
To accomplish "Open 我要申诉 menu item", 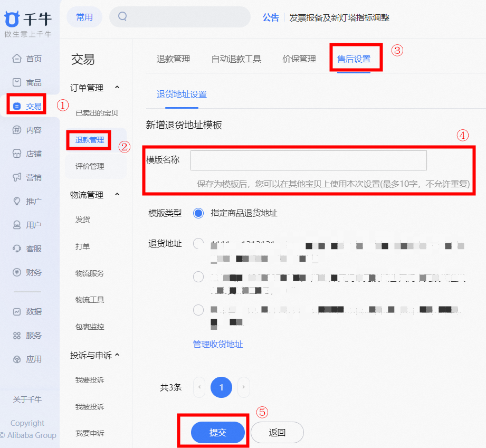I will pos(90,433).
